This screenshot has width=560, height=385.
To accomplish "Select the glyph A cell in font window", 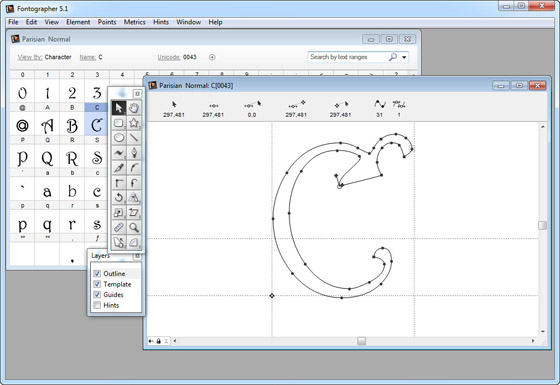I will [x=47, y=125].
